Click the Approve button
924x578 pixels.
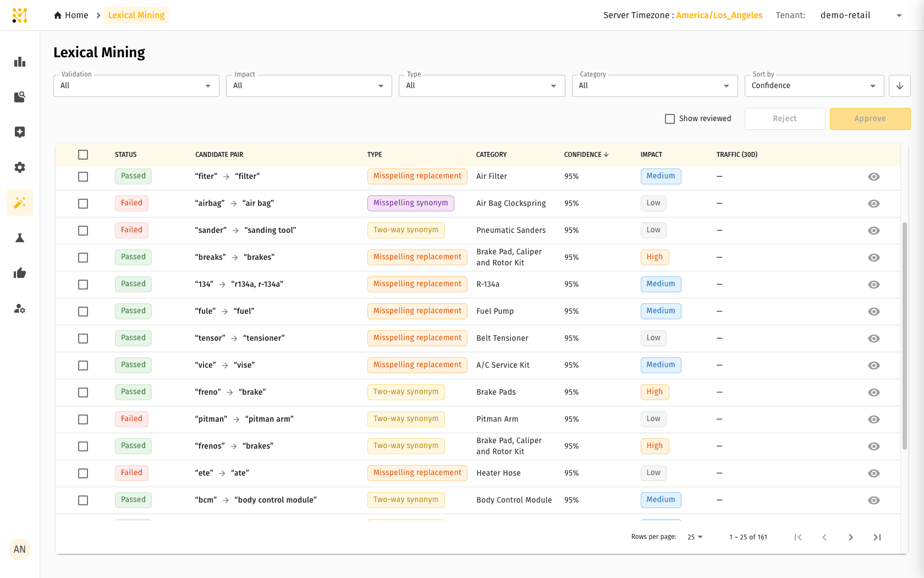coord(870,119)
